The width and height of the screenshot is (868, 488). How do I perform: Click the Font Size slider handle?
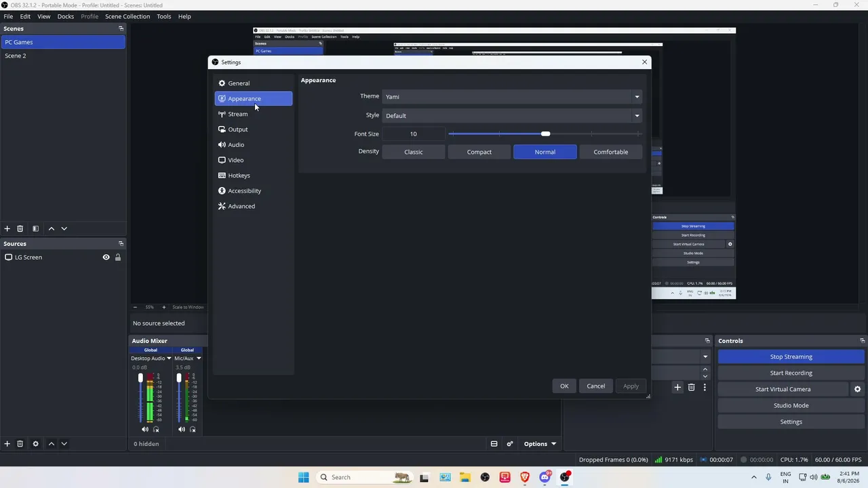tap(546, 134)
